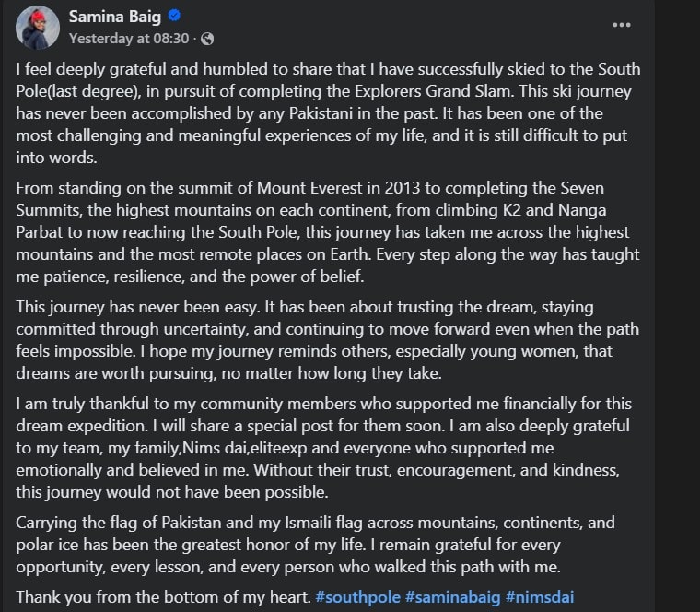Click the Samina Baig author name
The width and height of the screenshot is (700, 612).
114,17
